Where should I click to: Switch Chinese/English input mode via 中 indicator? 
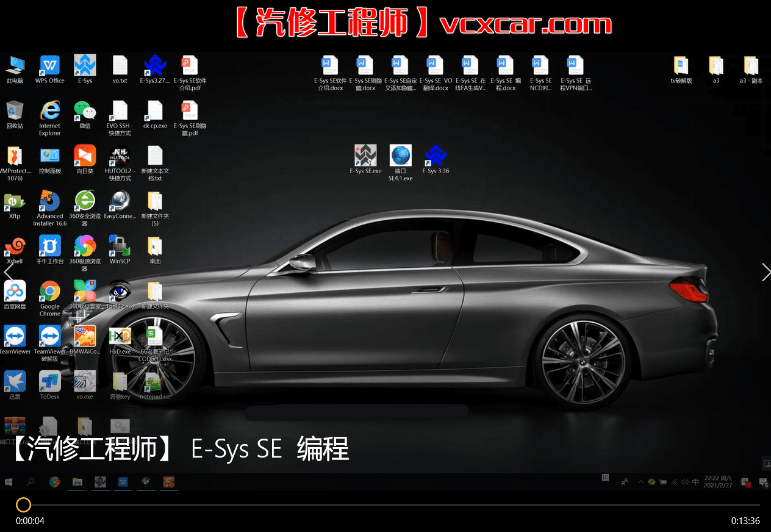point(695,482)
